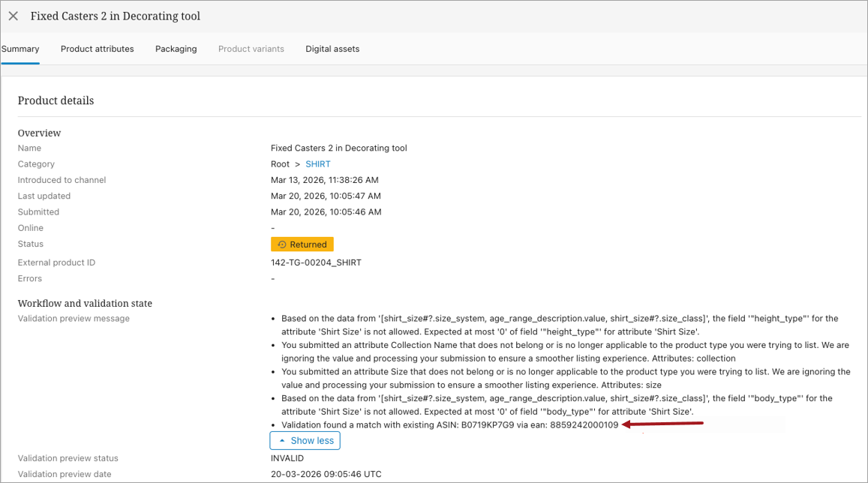Click Root in the category breadcrumb
The height and width of the screenshot is (483, 868).
[280, 164]
